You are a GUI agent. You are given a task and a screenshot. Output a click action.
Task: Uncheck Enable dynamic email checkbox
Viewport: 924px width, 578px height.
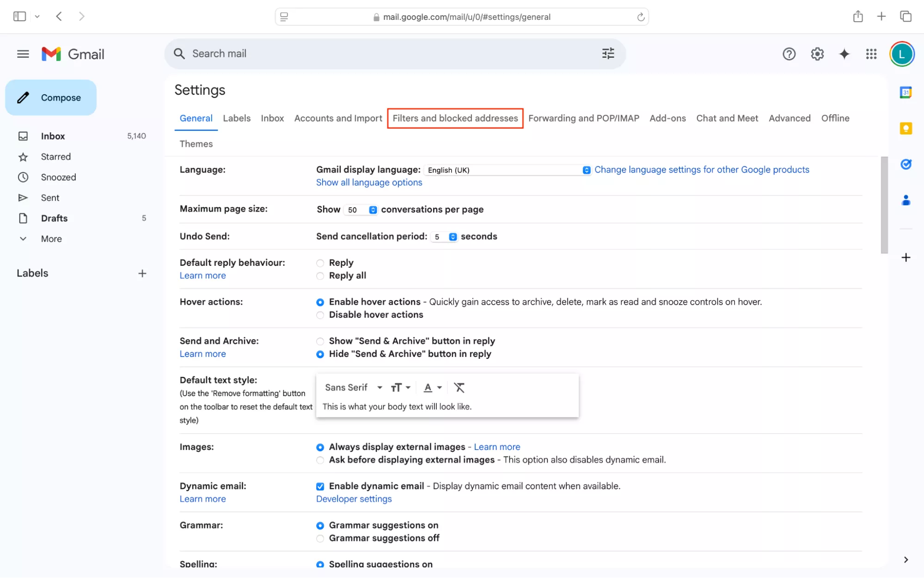(x=320, y=486)
